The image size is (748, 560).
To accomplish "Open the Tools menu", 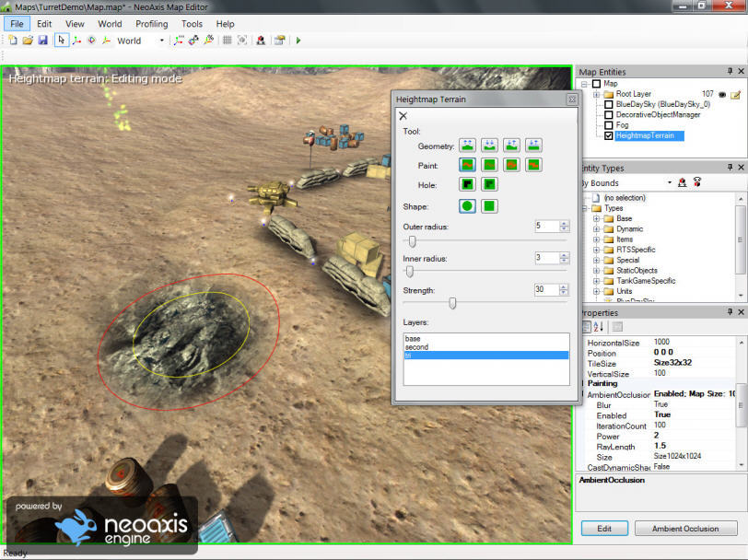I will (x=192, y=24).
